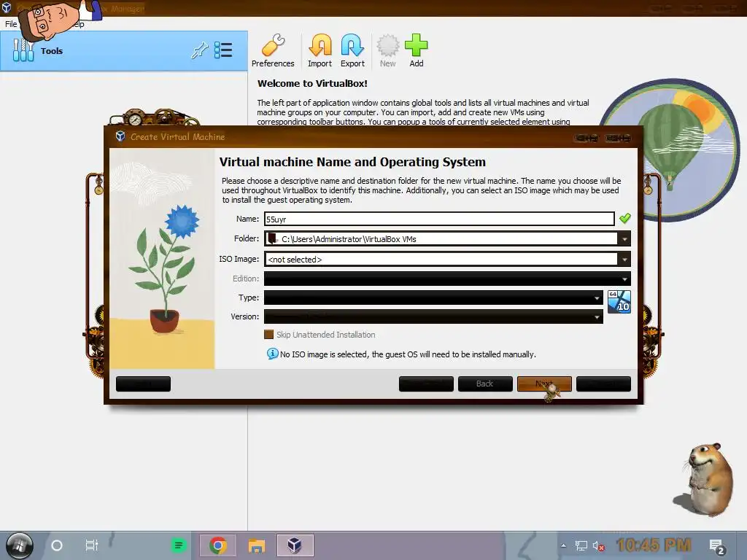Open Task View on the taskbar

tap(91, 545)
